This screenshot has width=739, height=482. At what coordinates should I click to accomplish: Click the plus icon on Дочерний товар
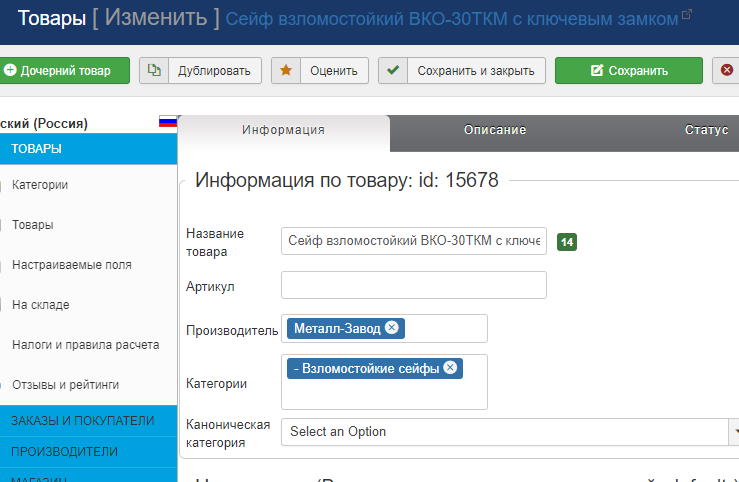pyautogui.click(x=10, y=70)
